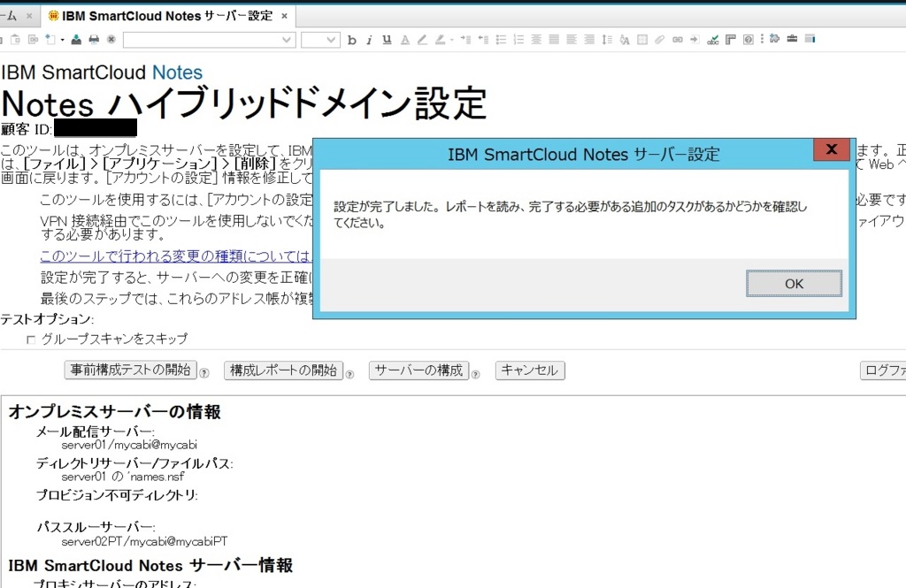Apply bulleted list formatting
This screenshot has width=906, height=588.
pyautogui.click(x=501, y=40)
